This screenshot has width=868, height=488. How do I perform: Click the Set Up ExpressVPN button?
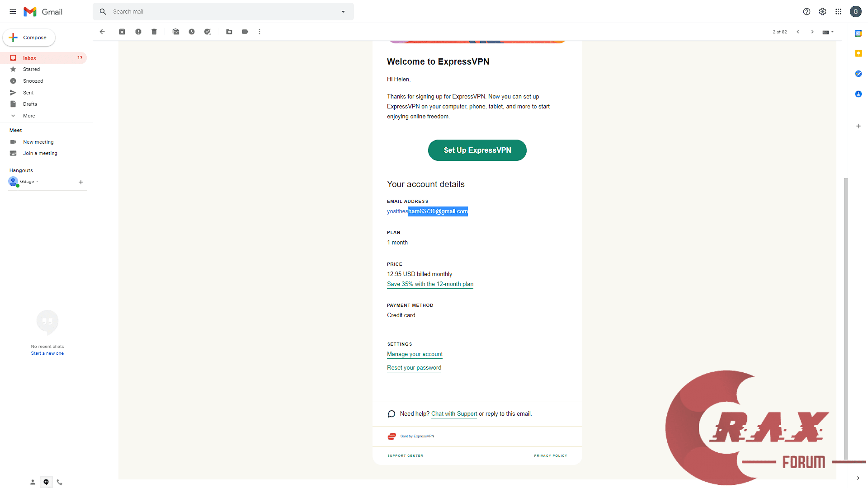pyautogui.click(x=477, y=150)
